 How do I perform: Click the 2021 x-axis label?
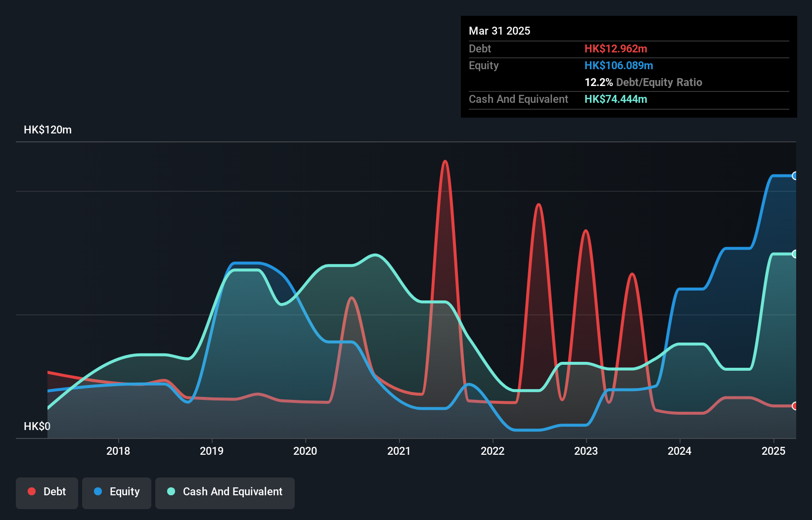[399, 451]
